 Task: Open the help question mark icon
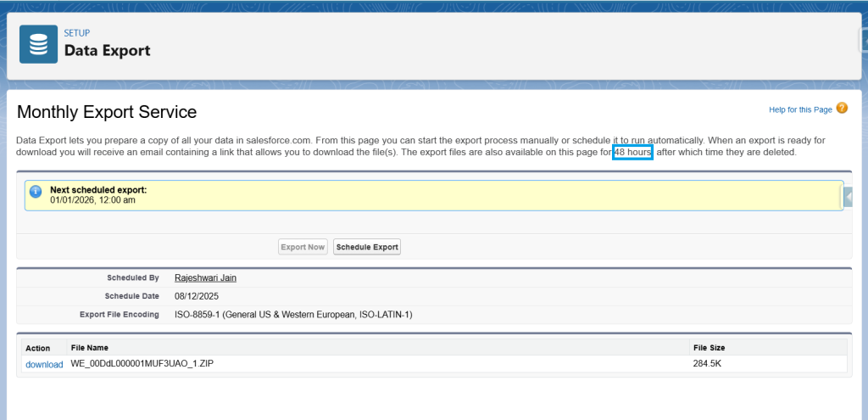pyautogui.click(x=842, y=108)
